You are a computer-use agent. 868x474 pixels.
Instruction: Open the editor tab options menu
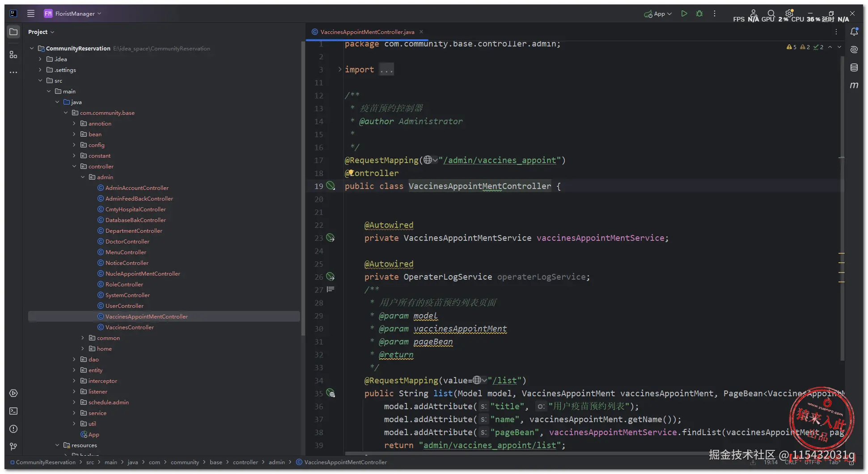coord(836,32)
